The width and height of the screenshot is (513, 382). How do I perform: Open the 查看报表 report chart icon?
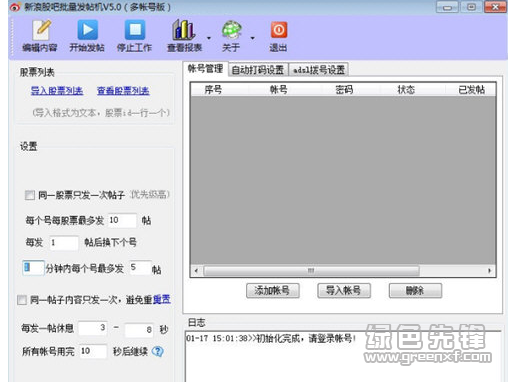[x=183, y=30]
